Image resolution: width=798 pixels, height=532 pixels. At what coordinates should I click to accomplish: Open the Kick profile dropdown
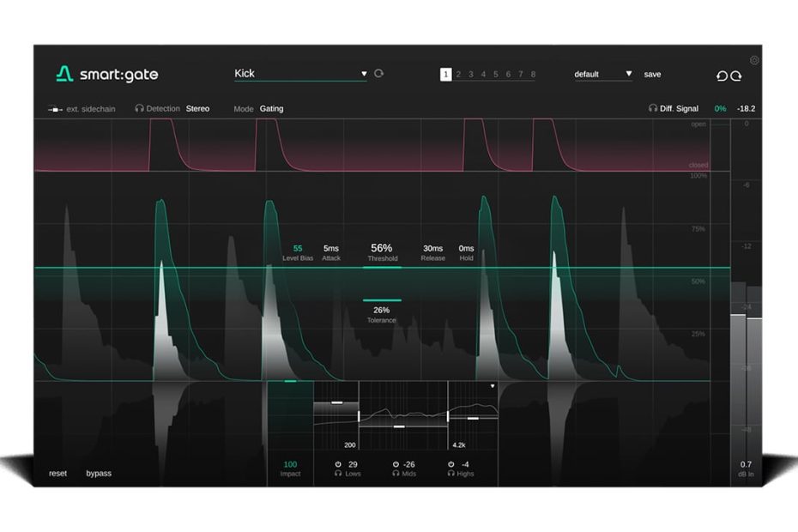pos(364,74)
